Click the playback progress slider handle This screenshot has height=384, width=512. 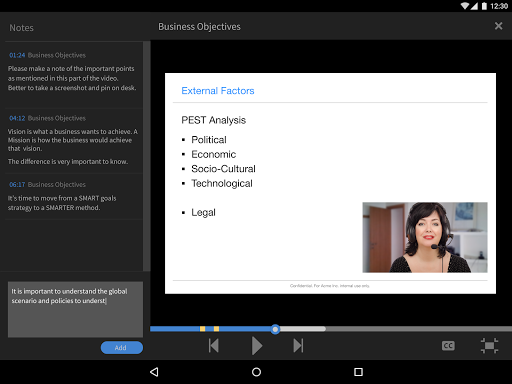275,329
